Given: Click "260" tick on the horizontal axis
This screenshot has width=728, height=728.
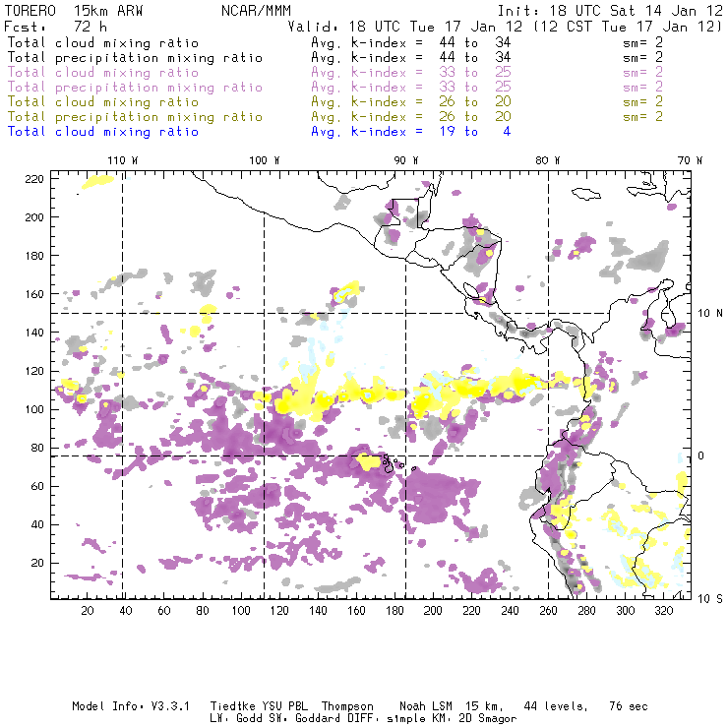Looking at the screenshot, I should point(548,611).
